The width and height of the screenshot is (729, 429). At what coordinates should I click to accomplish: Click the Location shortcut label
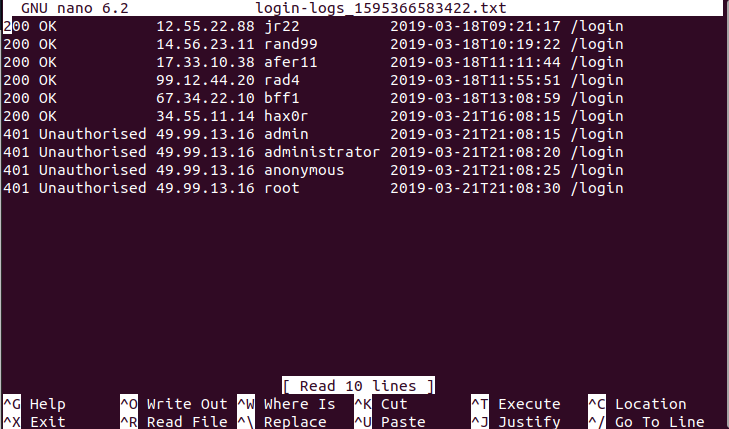click(650, 404)
